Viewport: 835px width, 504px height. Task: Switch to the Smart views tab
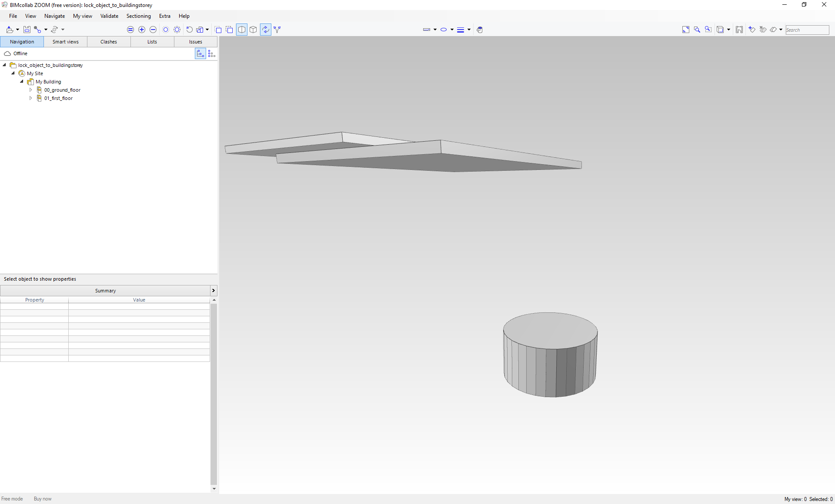click(66, 42)
